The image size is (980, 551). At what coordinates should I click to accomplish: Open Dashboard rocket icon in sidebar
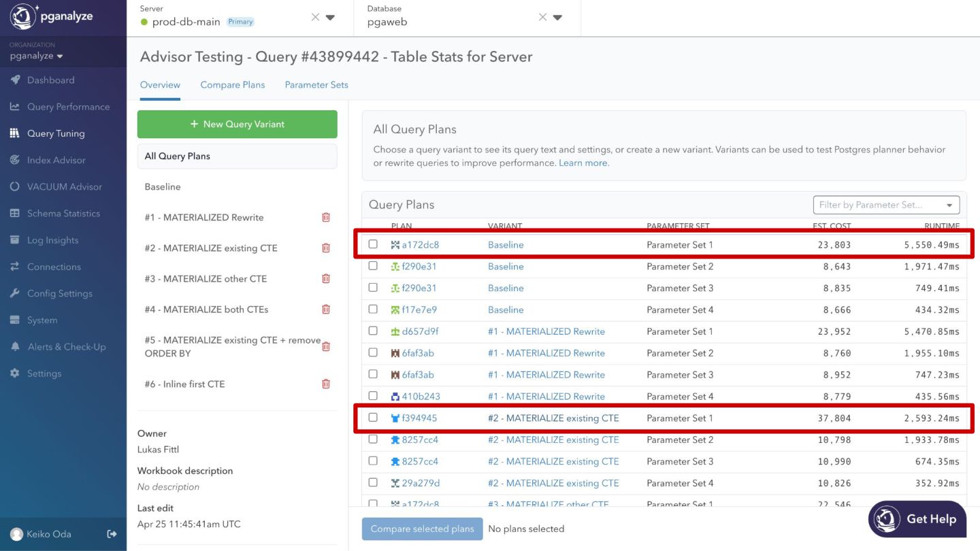point(15,80)
